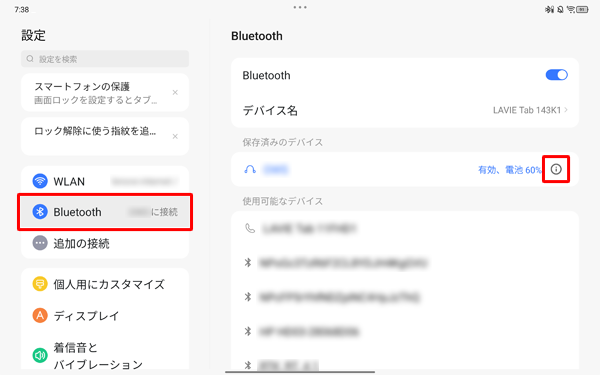Dismiss the ロック解除に使う指紋 suggestion card

coord(175,136)
